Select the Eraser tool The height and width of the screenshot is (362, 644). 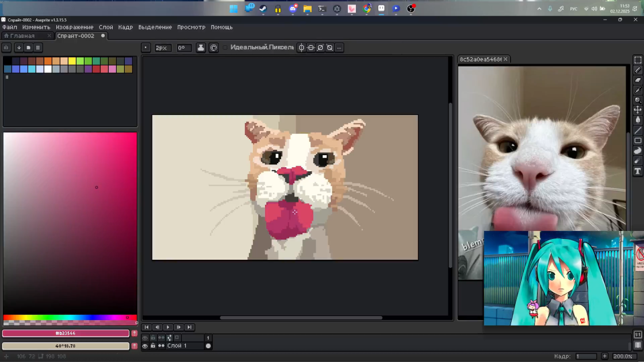[x=638, y=80]
